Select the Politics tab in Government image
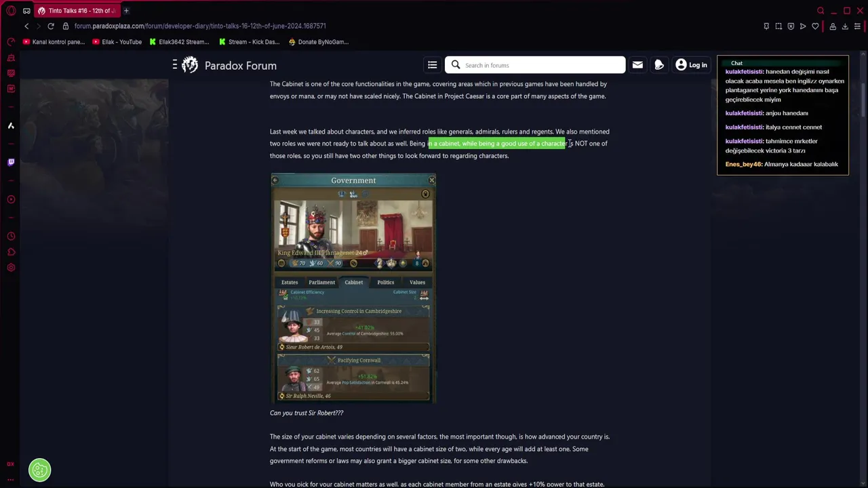The image size is (868, 488). [385, 282]
